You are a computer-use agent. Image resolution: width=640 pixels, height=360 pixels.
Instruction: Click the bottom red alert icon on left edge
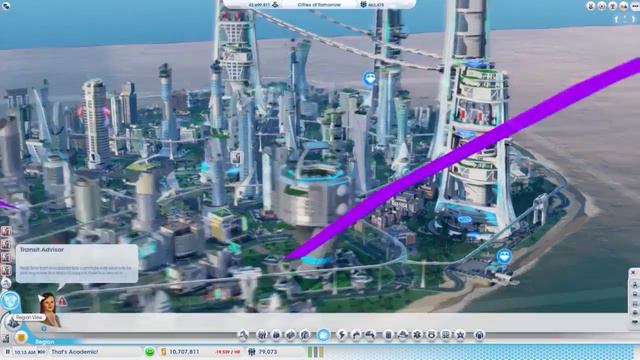click(x=6, y=269)
